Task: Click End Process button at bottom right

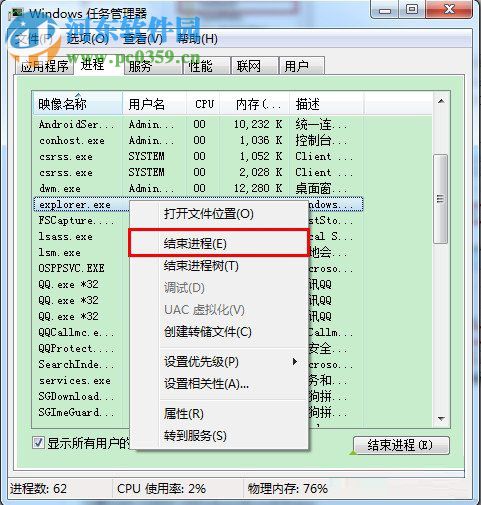Action: pos(401,445)
